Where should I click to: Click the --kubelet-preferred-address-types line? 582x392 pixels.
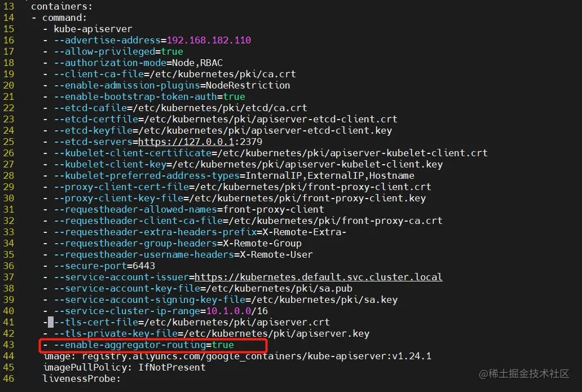pos(228,175)
